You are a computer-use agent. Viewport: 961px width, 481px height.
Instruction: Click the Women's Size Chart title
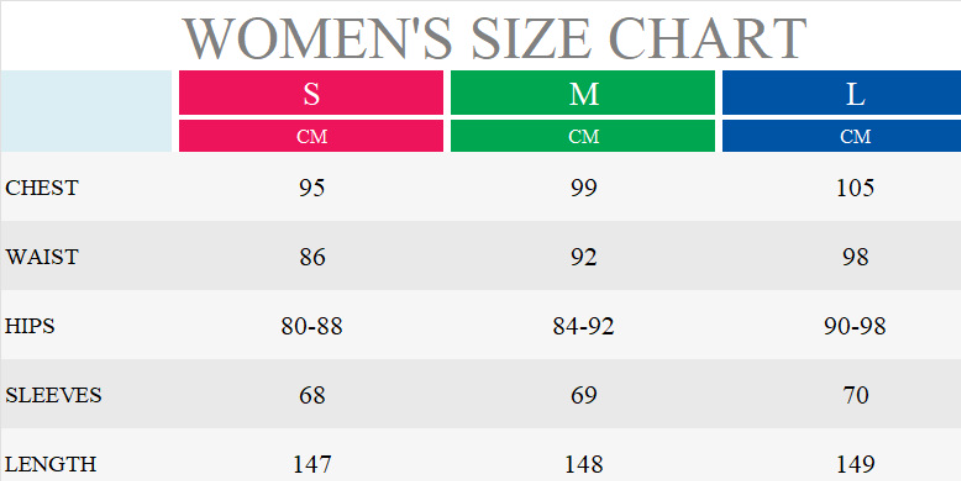point(494,38)
